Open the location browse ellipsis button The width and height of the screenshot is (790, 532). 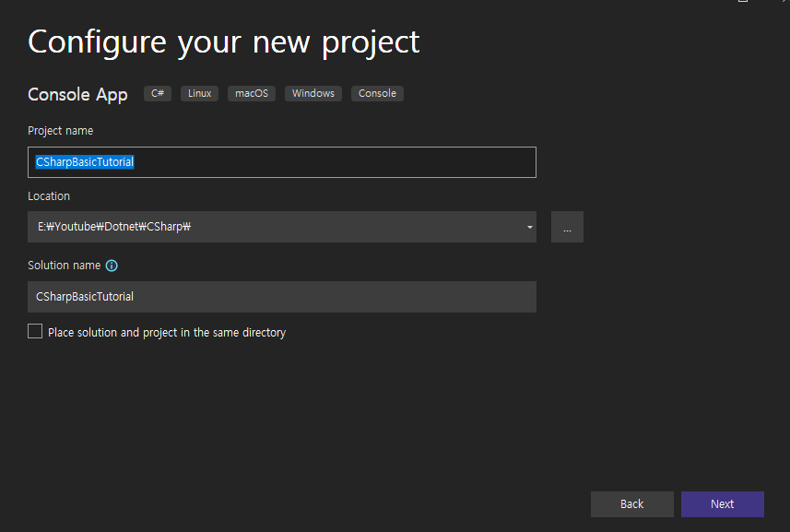(x=567, y=227)
